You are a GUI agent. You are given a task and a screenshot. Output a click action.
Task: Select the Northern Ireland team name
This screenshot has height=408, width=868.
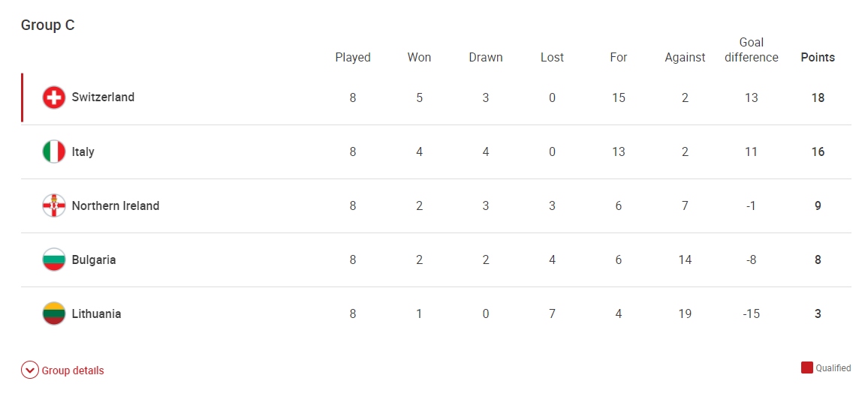pos(116,205)
